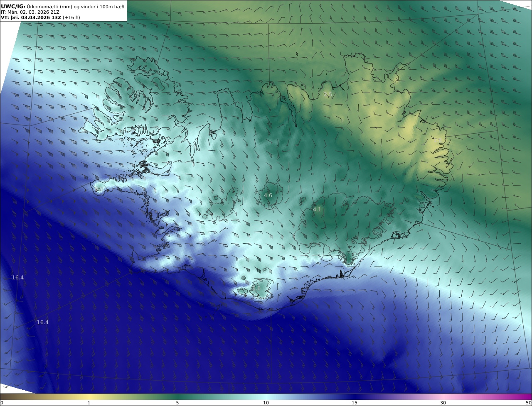Click the color bar tick label 50
Screen dimensions: 532x406
(x=528, y=403)
